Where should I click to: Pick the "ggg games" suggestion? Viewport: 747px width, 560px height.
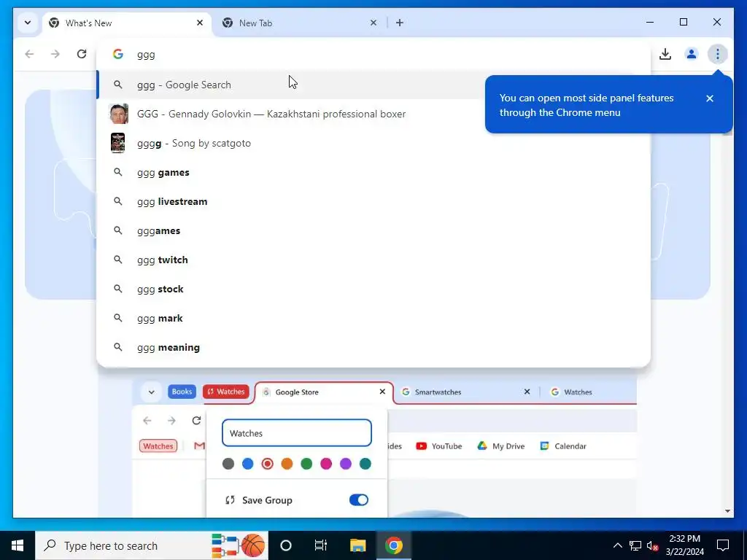(x=373, y=172)
